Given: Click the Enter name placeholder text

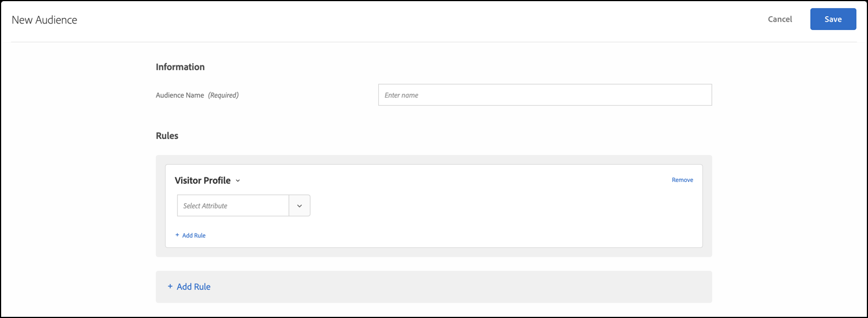Looking at the screenshot, I should [x=401, y=95].
